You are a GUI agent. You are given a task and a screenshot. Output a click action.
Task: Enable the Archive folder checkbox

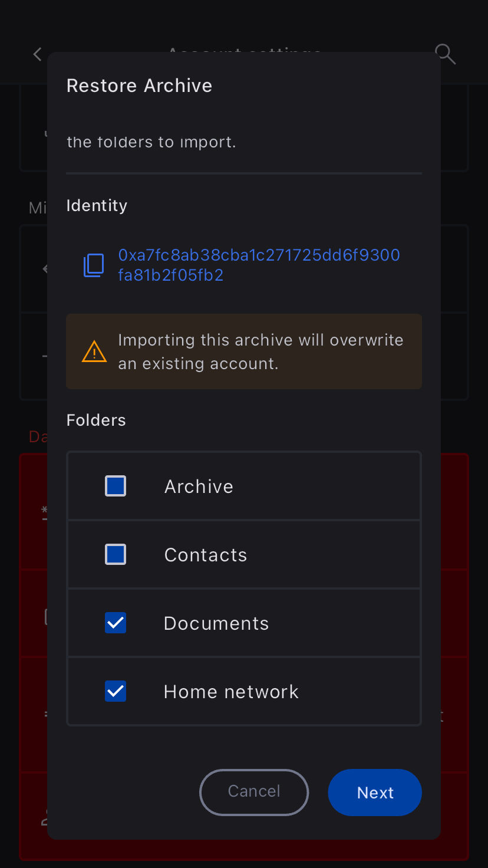coord(116,486)
